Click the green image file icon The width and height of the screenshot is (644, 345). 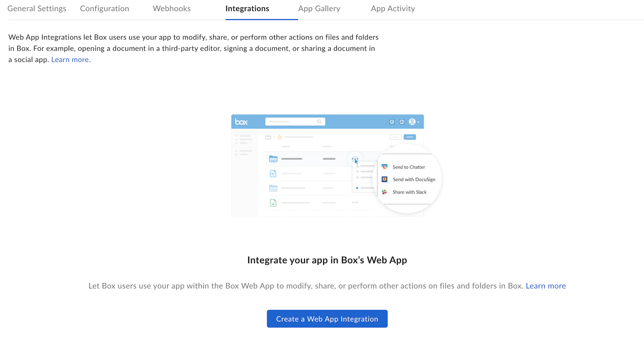273,202
